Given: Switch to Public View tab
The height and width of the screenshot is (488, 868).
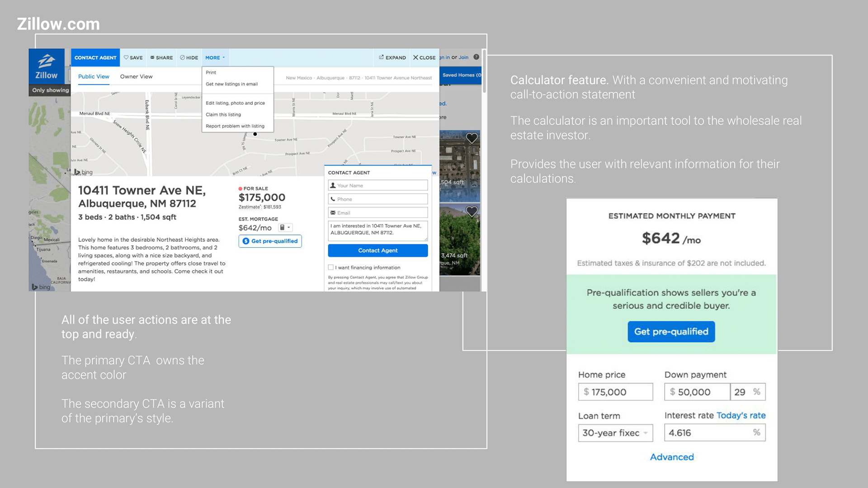Looking at the screenshot, I should tap(94, 77).
